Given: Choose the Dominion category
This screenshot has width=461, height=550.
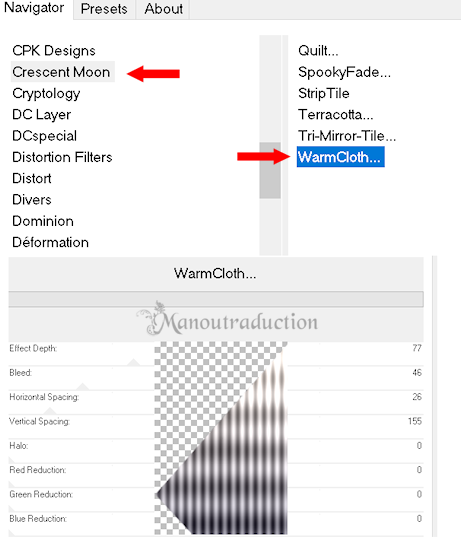Looking at the screenshot, I should click(43, 221).
